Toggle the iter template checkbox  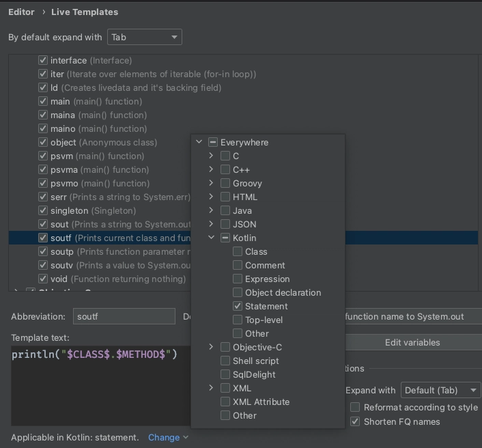click(x=43, y=74)
